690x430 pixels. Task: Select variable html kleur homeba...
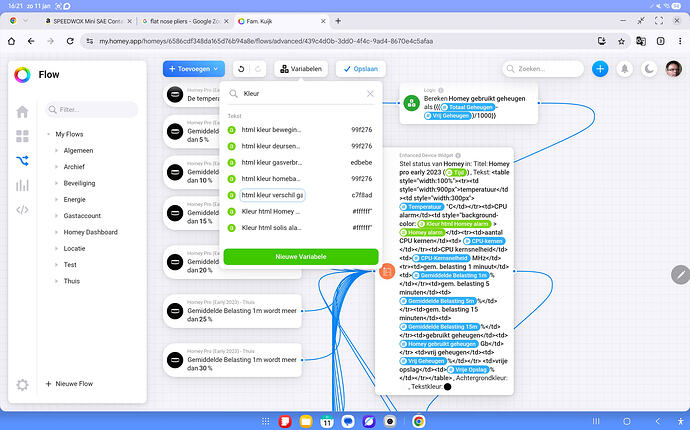(301, 179)
